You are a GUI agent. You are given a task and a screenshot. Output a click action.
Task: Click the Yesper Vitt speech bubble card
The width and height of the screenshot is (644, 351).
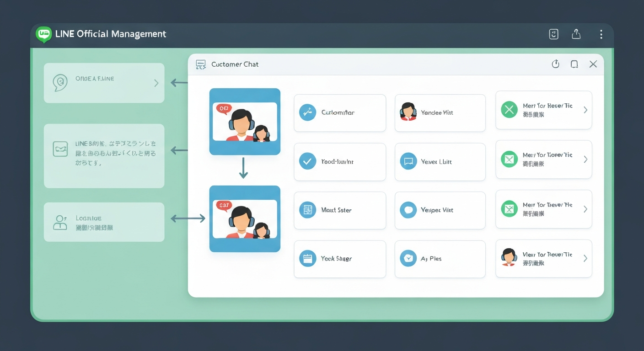(x=440, y=210)
